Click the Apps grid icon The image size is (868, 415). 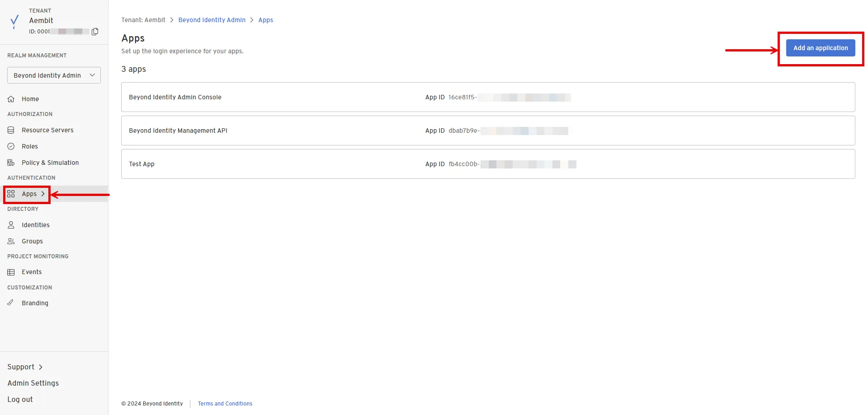click(11, 194)
